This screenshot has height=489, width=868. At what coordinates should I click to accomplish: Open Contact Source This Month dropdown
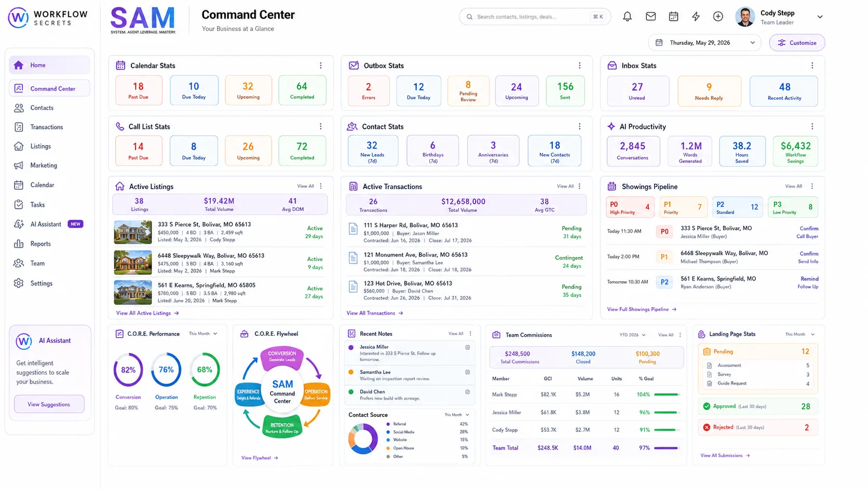[x=457, y=415]
